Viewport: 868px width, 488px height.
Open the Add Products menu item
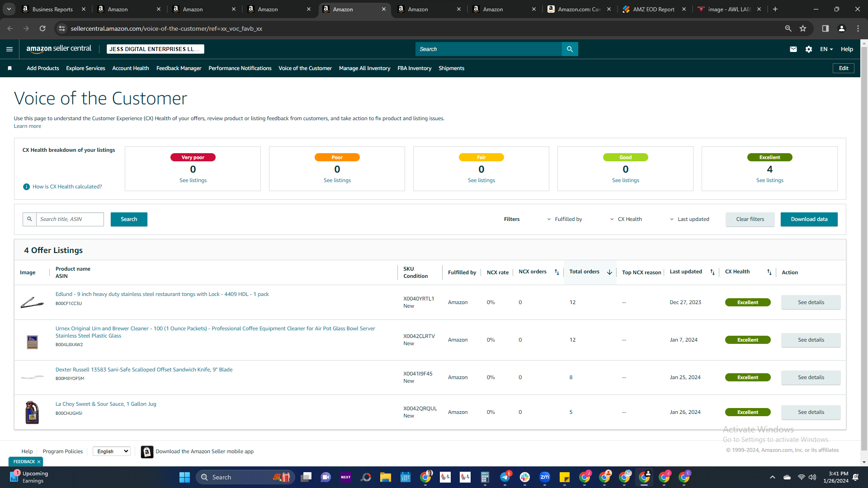pyautogui.click(x=43, y=68)
